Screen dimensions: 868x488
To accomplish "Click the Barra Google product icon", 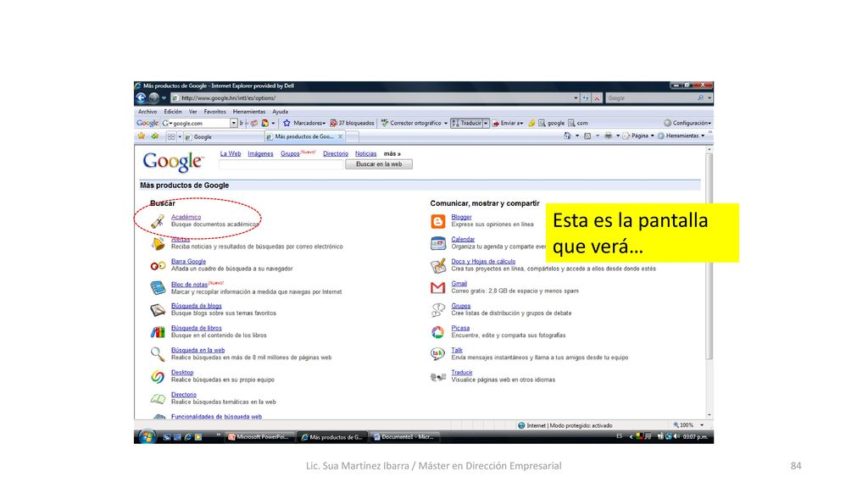I will [158, 266].
